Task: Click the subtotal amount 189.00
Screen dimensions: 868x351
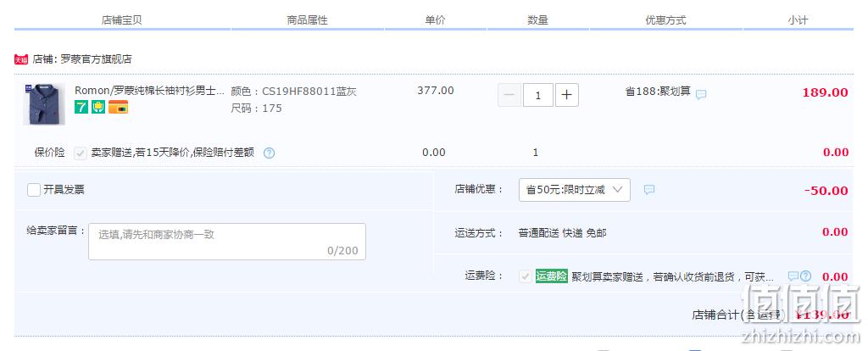Action: coord(825,92)
